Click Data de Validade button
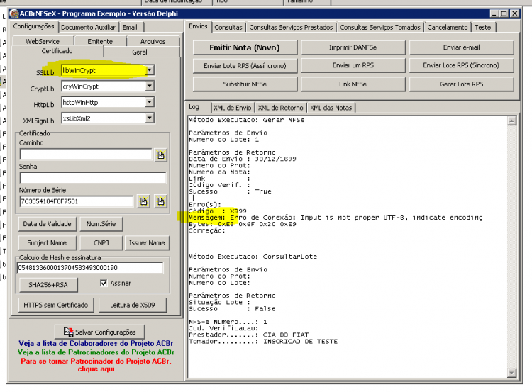Viewport: 532px width, 392px height. [47, 224]
